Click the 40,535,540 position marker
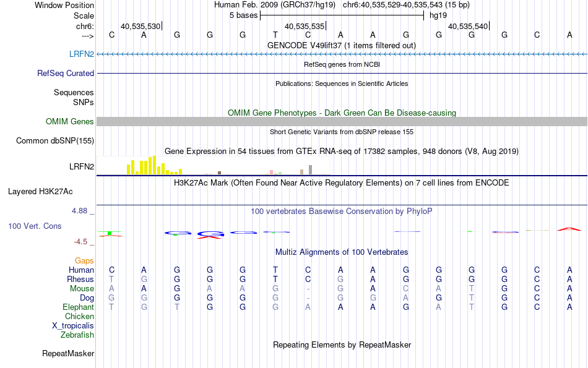This screenshot has height=368, width=588. (468, 26)
